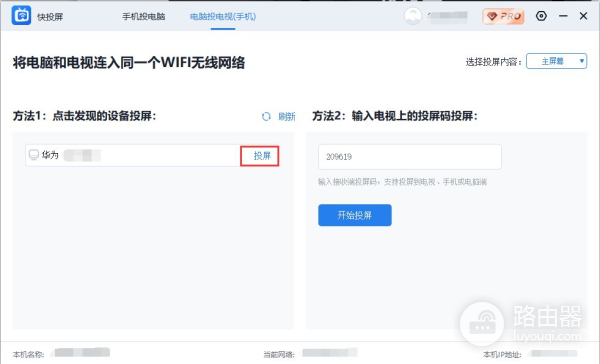The image size is (600, 364).
Task: Click the 本机IP地址 status label
Action: coord(502,354)
